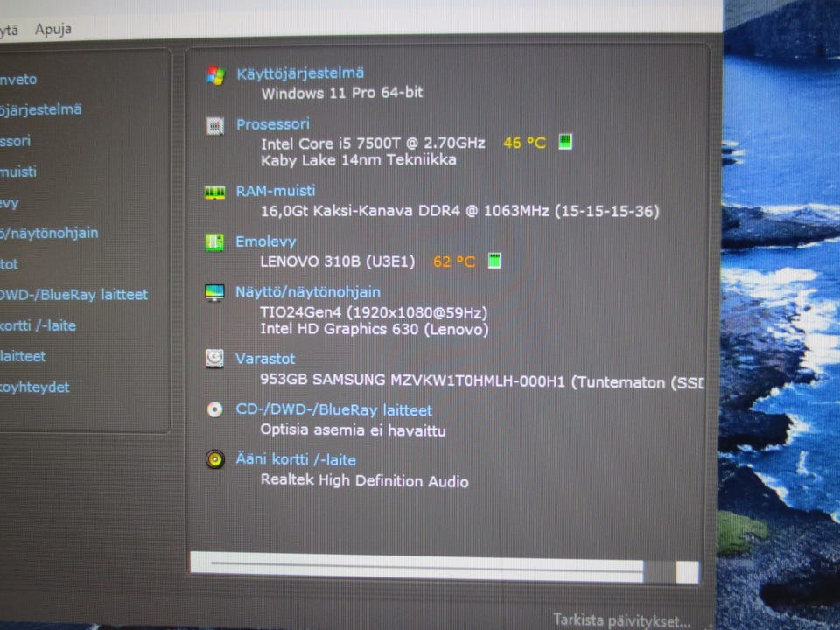The height and width of the screenshot is (630, 840).
Task: Click the green status icon after 62 °C
Action: pyautogui.click(x=494, y=261)
